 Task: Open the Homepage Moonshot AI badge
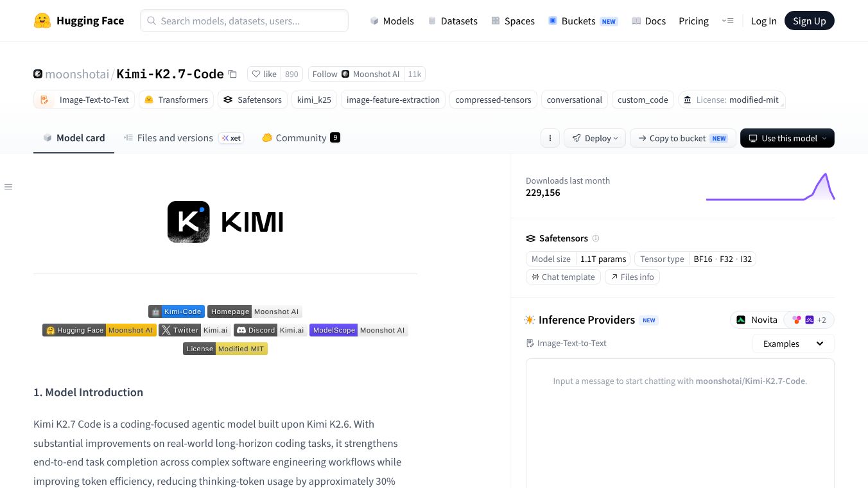pos(254,311)
